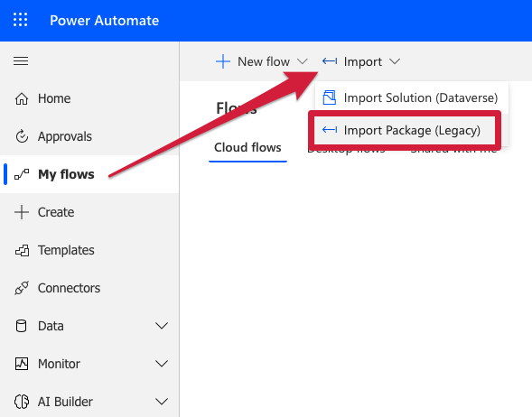This screenshot has width=532, height=417.
Task: Open Approvals in the sidebar
Action: coord(89,136)
